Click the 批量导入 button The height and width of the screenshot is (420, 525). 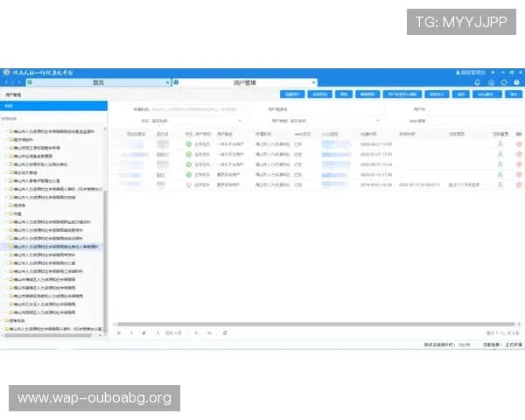(x=437, y=94)
